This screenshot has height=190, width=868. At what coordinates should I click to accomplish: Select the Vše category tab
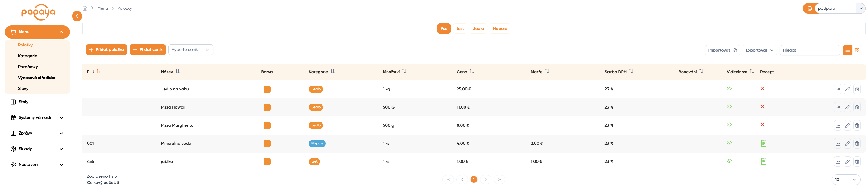(443, 29)
